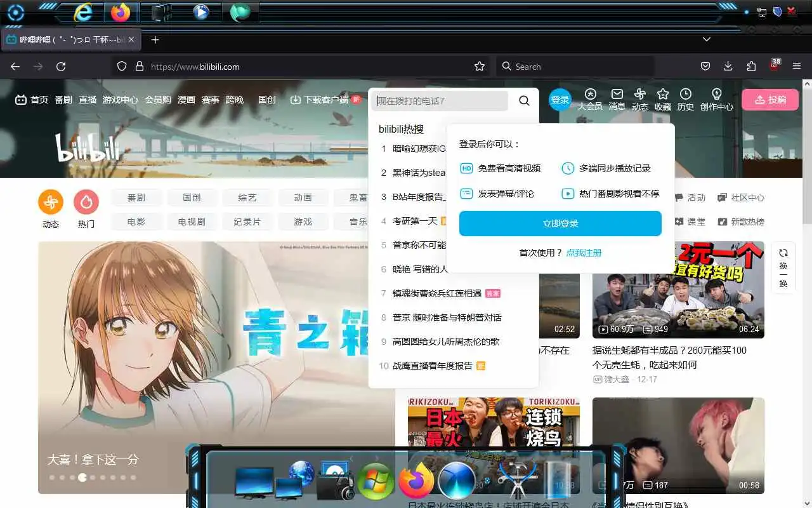Open Firefox extensions puzzle icon
Screen dimensions: 812x508
coord(751,67)
